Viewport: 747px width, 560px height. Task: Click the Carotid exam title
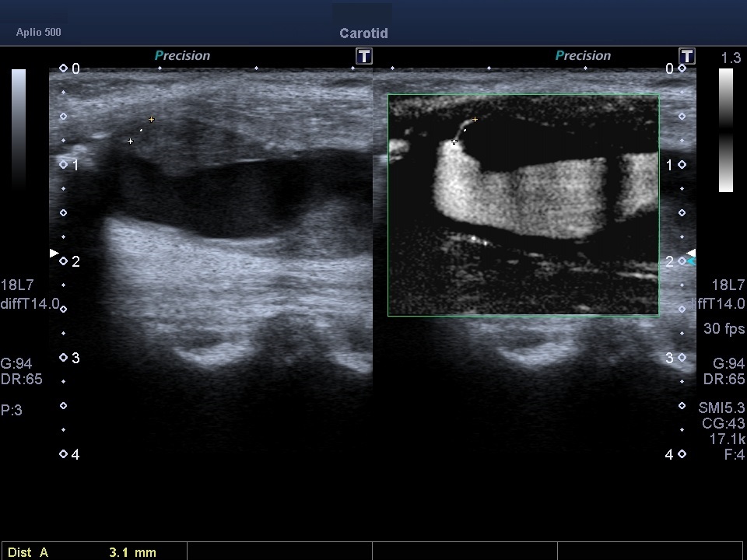(363, 33)
